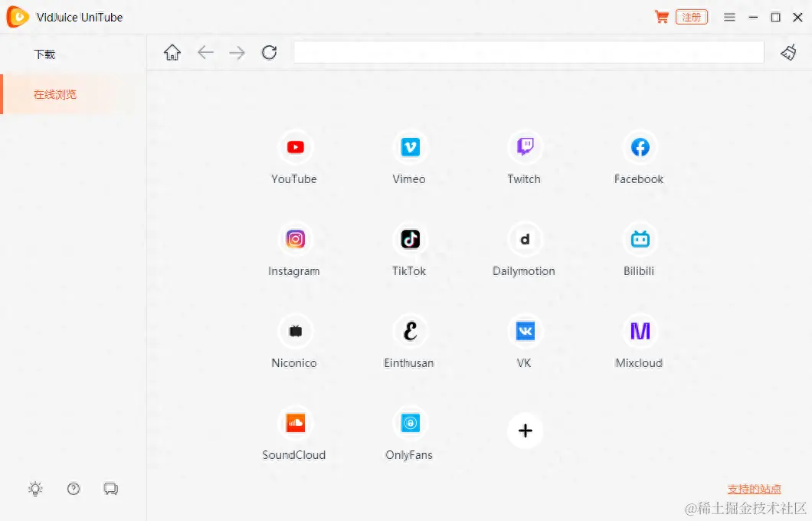This screenshot has height=521, width=812.
Task: Open the OnlyFans site icon
Action: 410,423
